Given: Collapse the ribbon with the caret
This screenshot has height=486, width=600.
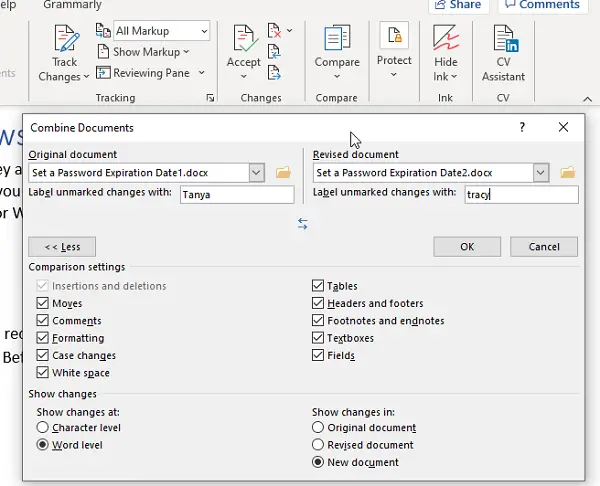Looking at the screenshot, I should pos(587,99).
